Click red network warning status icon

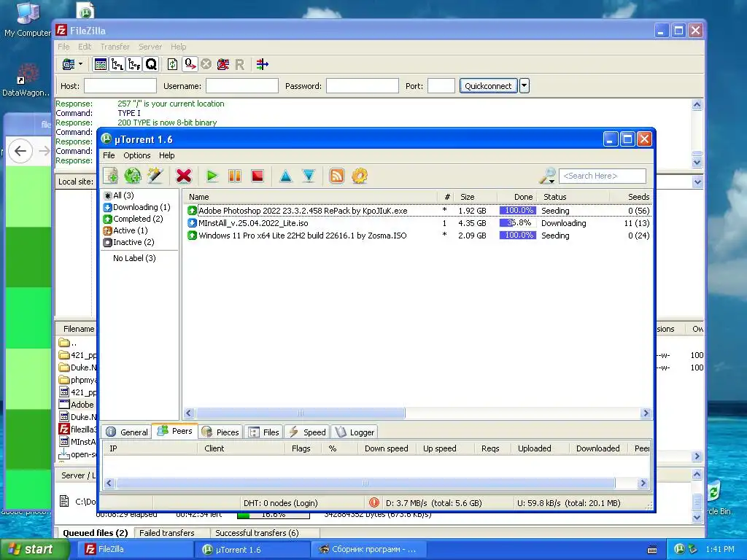pyautogui.click(x=374, y=502)
